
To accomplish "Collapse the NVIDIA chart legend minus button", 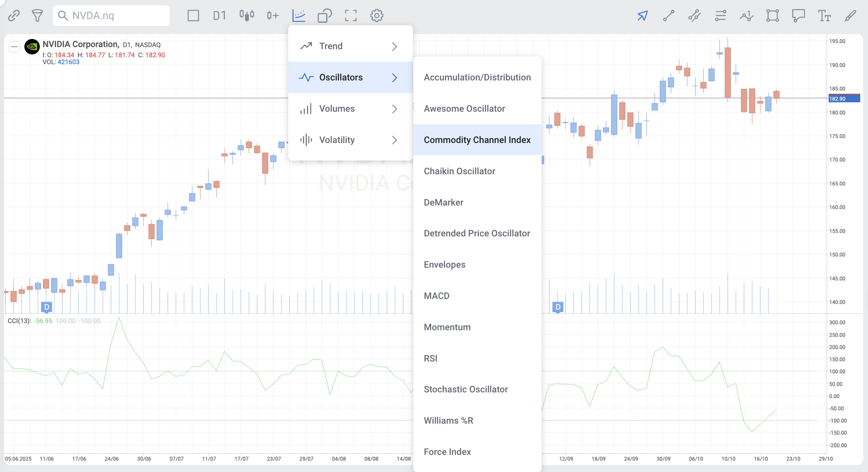I will point(14,47).
